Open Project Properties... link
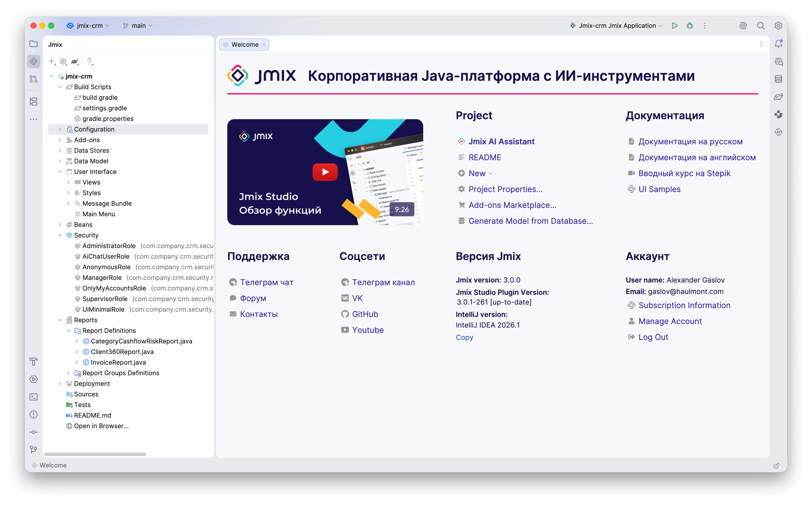Viewport: 812px width, 505px height. [506, 189]
